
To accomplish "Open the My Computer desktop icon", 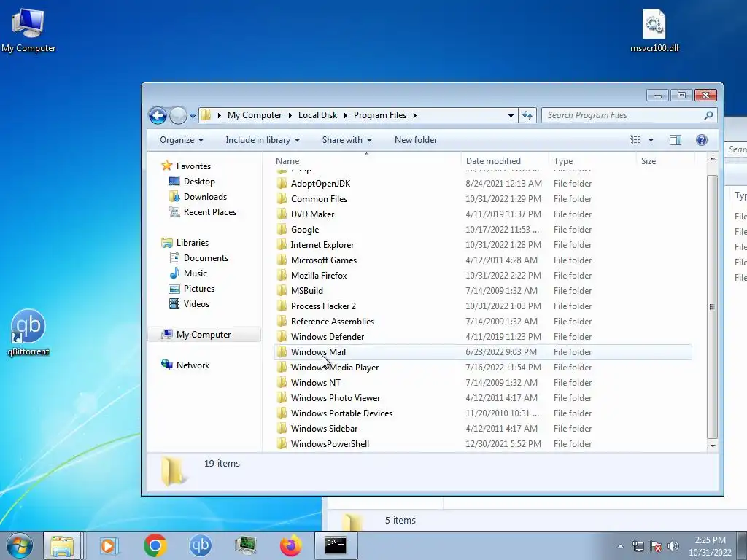I will (x=28, y=30).
